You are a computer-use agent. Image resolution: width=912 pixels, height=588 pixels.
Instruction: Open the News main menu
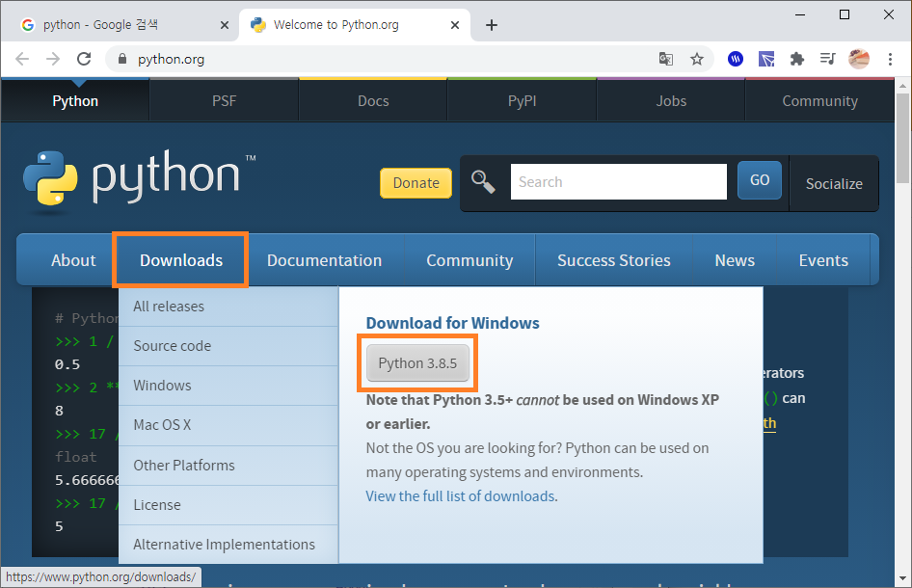(735, 260)
